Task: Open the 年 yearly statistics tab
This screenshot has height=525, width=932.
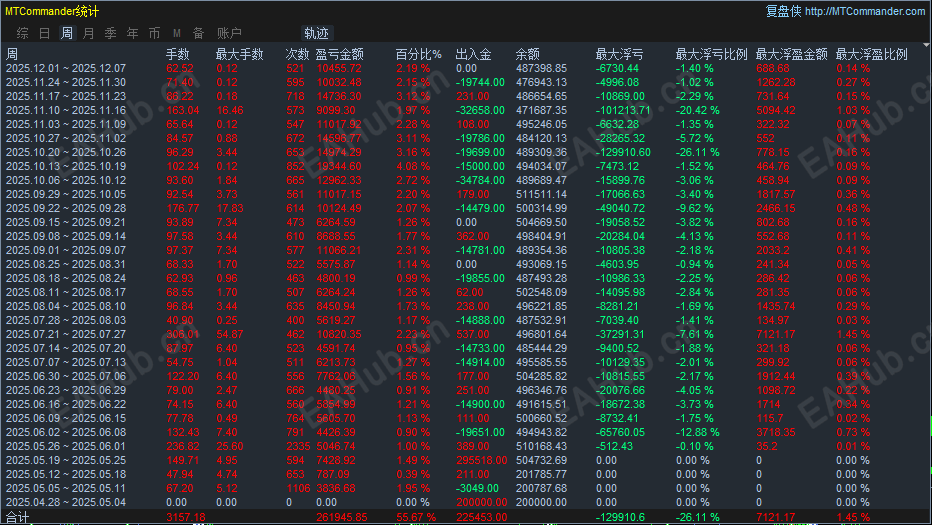Action: 133,33
